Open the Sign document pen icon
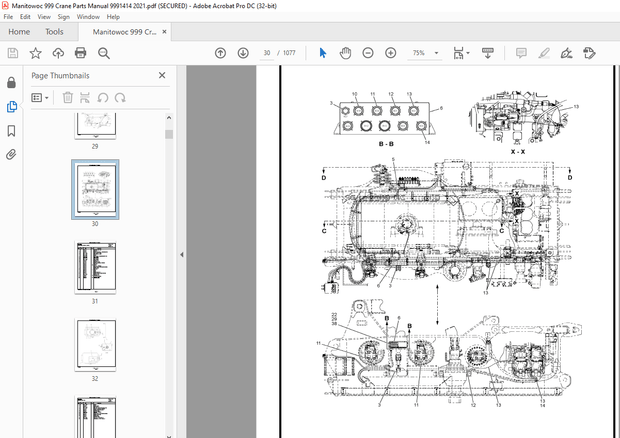The height and width of the screenshot is (438, 620). (567, 53)
